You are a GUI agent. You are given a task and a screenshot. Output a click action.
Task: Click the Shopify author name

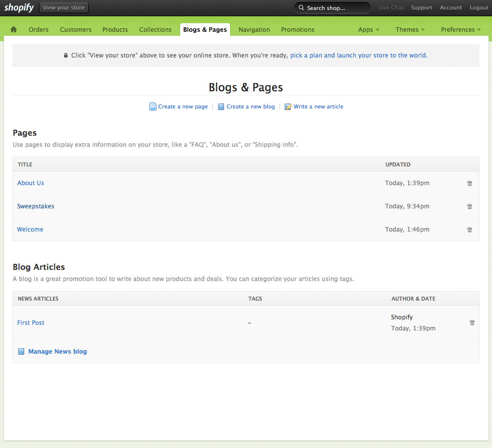(402, 317)
